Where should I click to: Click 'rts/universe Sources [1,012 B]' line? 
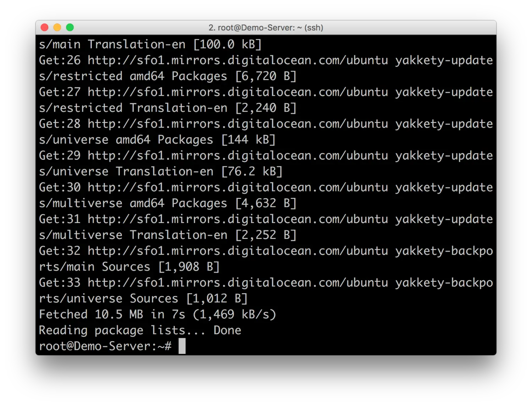pyautogui.click(x=143, y=299)
